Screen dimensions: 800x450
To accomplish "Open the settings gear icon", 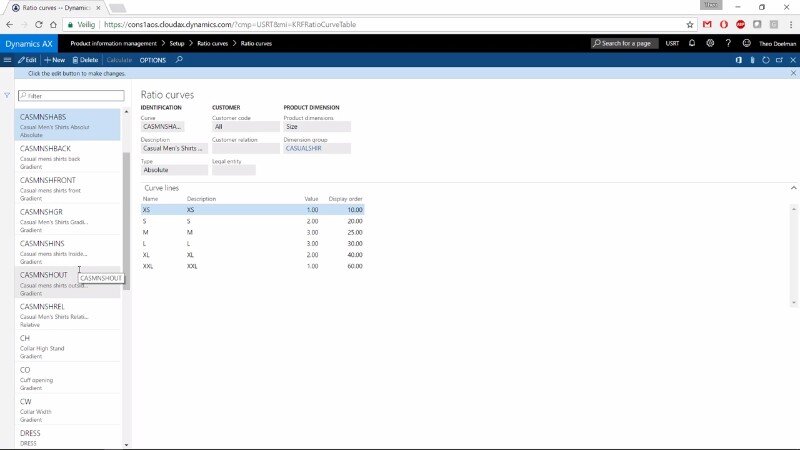I will point(710,43).
